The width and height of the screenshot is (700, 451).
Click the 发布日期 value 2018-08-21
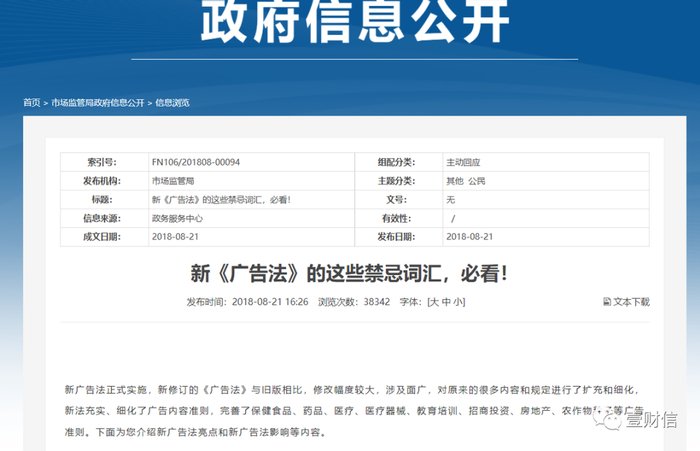pyautogui.click(x=470, y=237)
